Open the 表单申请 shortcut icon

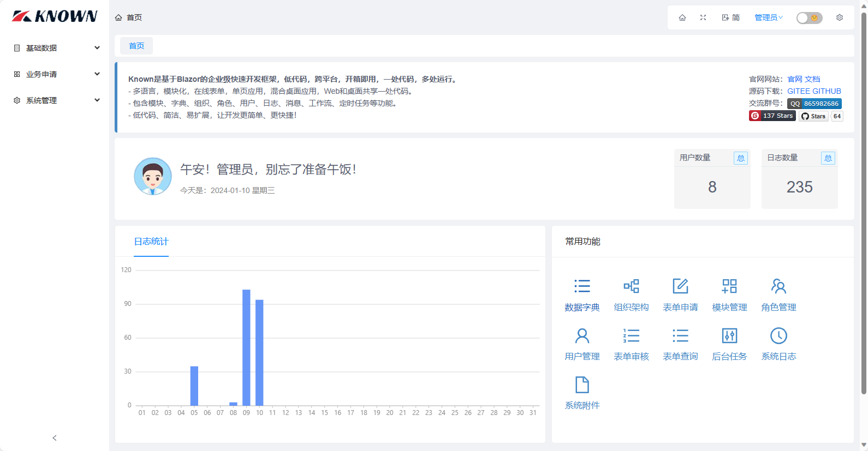pyautogui.click(x=680, y=286)
